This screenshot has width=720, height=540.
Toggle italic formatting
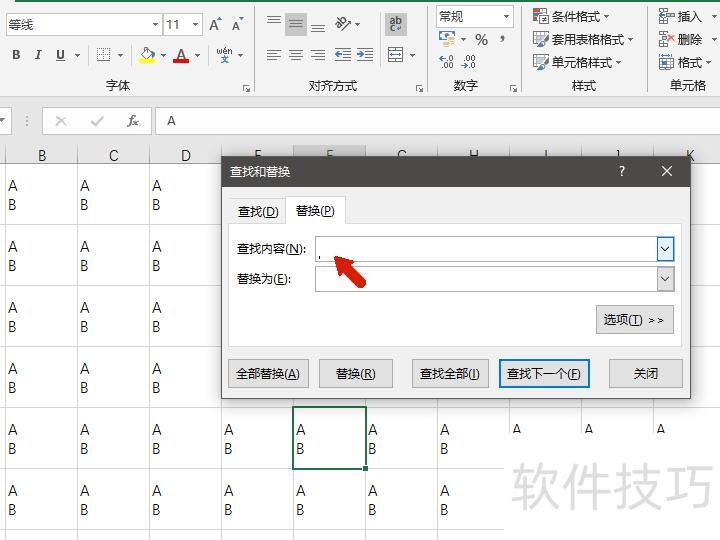pyautogui.click(x=39, y=55)
